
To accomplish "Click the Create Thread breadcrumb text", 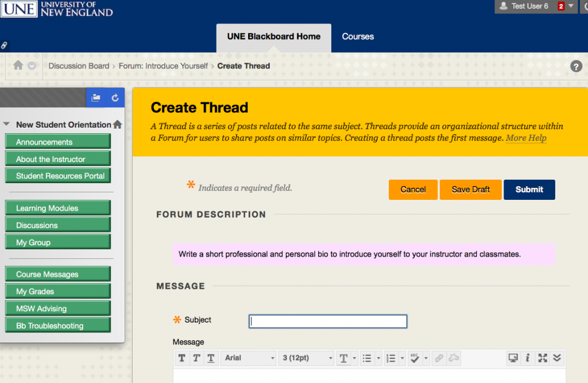I will point(243,66).
